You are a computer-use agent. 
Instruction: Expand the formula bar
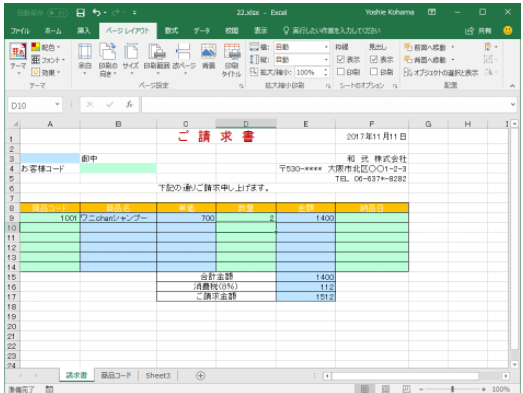click(513, 105)
